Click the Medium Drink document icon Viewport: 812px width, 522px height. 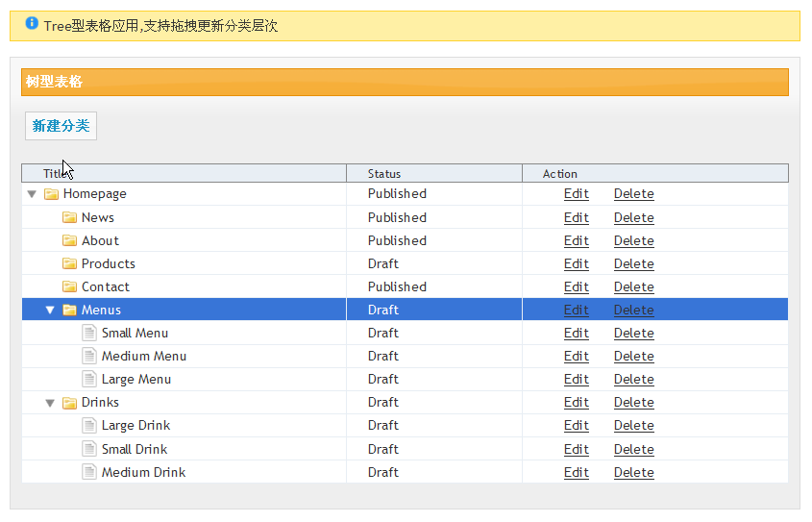(89, 472)
